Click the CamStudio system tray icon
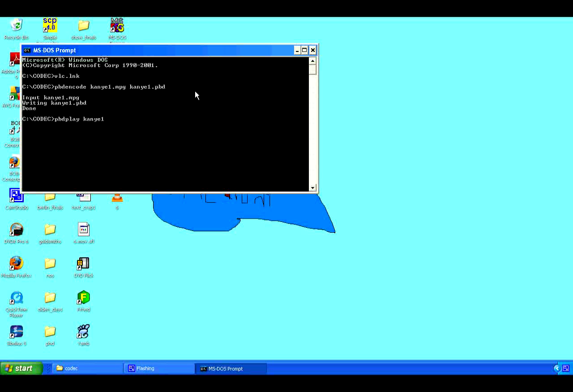 (x=566, y=369)
